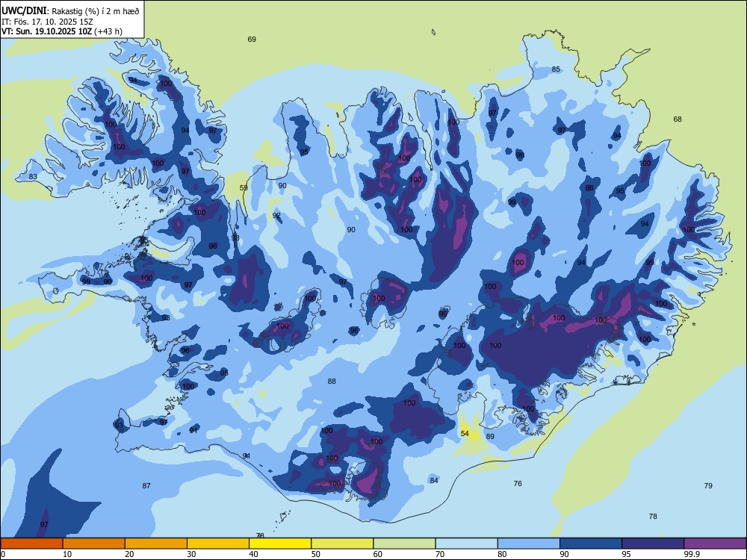The image size is (747, 560).
Task: Click the legend tick label '40'
Action: click(x=253, y=554)
